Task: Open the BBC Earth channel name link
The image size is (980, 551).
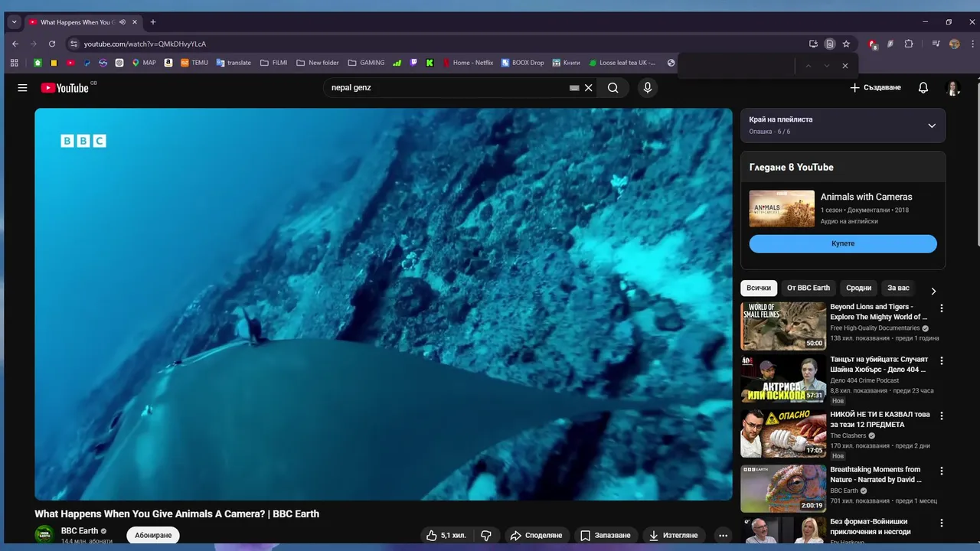Action: pos(80,531)
